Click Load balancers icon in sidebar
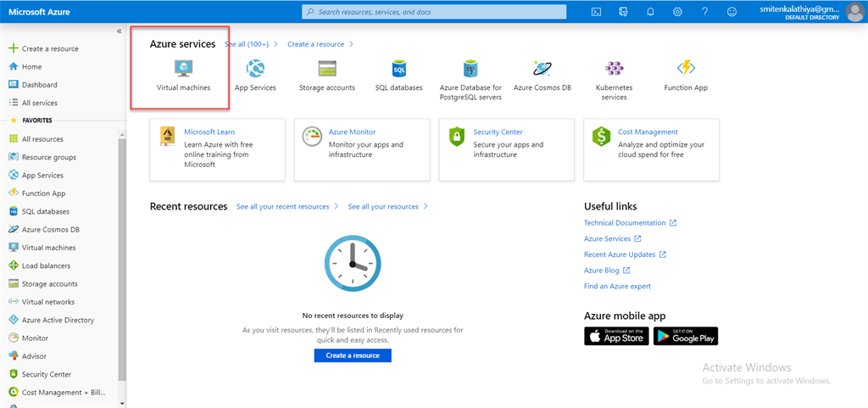Image resolution: width=868 pixels, height=408 pixels. (x=14, y=265)
